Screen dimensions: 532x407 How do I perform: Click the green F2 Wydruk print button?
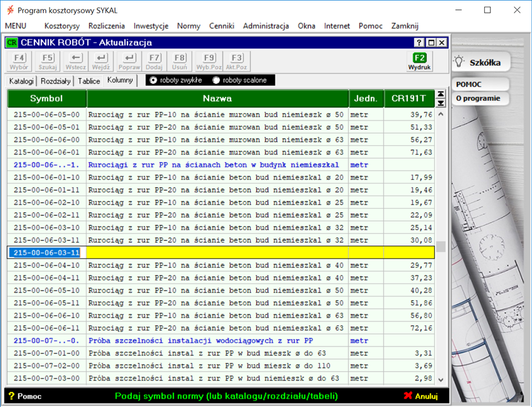[420, 61]
